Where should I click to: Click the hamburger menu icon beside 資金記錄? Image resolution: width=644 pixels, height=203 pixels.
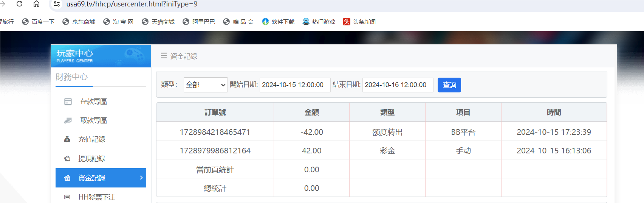coord(164,56)
